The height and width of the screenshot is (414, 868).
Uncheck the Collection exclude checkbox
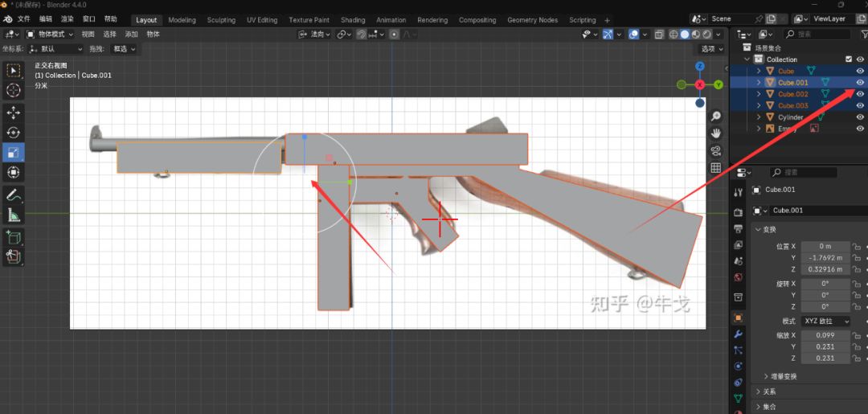[849, 59]
